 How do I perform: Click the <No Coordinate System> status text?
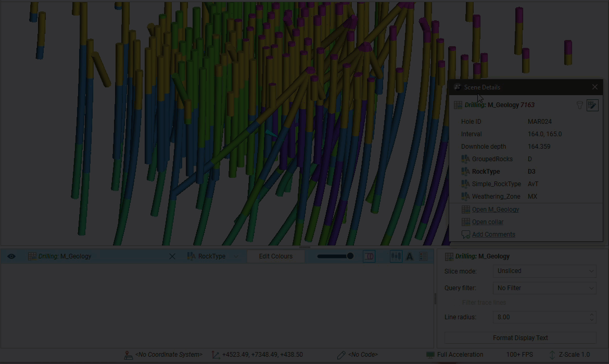(169, 355)
